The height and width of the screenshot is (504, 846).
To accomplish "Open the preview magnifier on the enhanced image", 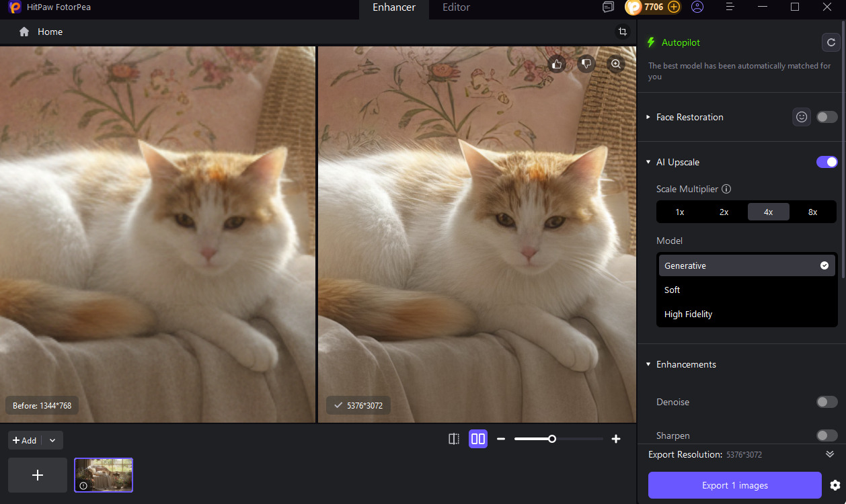I will tap(615, 63).
